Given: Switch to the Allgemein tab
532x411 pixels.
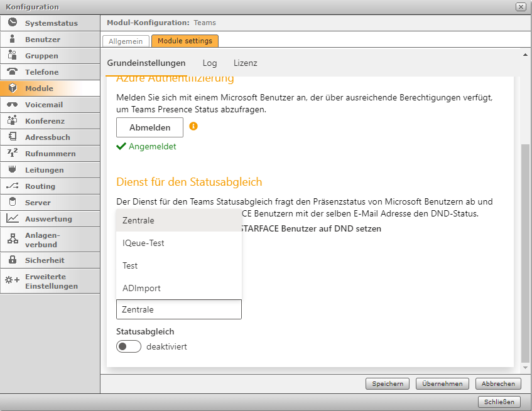Looking at the screenshot, I should pos(126,41).
